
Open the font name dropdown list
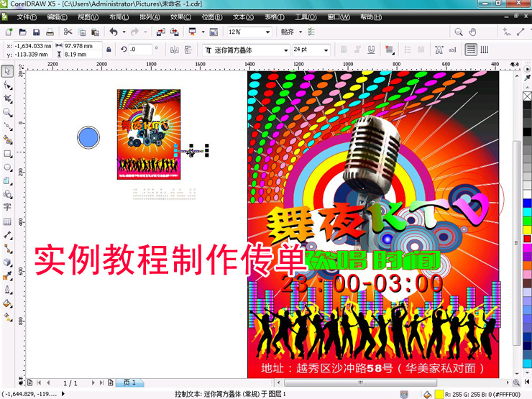[x=285, y=50]
